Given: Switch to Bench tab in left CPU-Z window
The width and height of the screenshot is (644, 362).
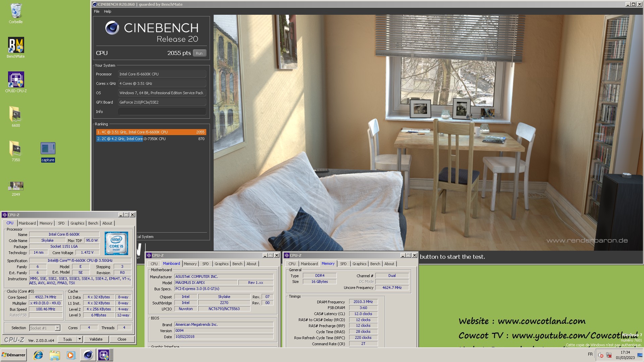Looking at the screenshot, I should (x=93, y=223).
